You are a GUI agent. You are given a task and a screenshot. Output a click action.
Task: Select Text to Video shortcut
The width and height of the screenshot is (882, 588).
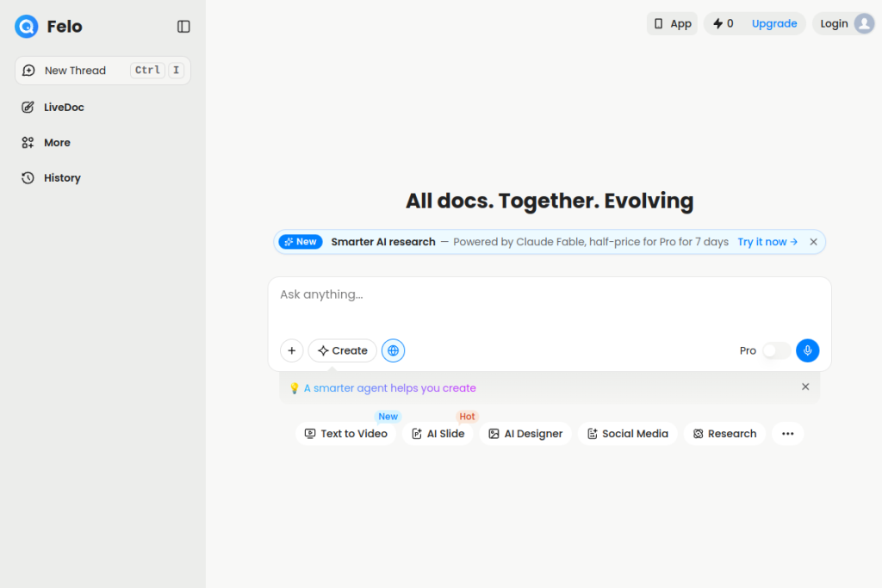(346, 434)
